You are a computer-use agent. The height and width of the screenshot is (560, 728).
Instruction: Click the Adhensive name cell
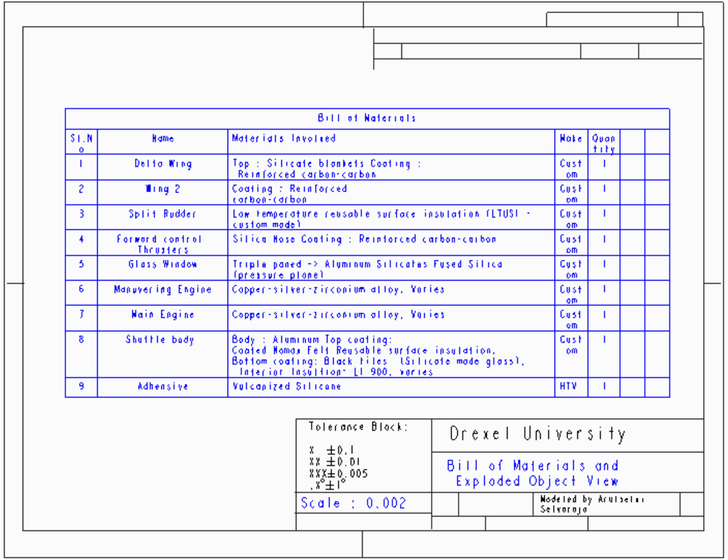coord(163,387)
